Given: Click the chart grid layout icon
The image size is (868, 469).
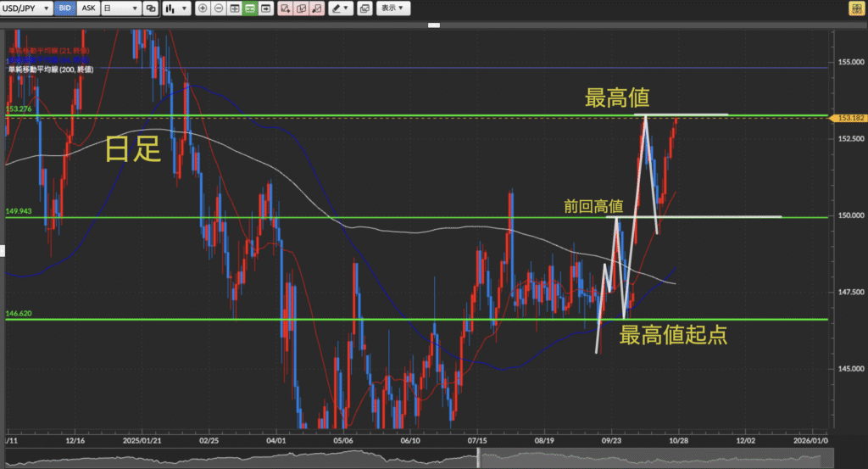Looking at the screenshot, I should (234, 8).
